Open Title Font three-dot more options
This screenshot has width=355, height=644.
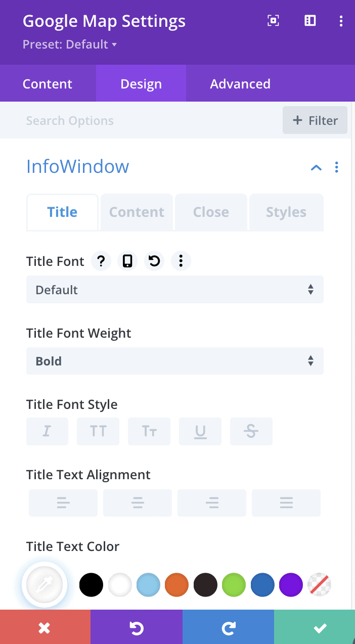tap(181, 261)
